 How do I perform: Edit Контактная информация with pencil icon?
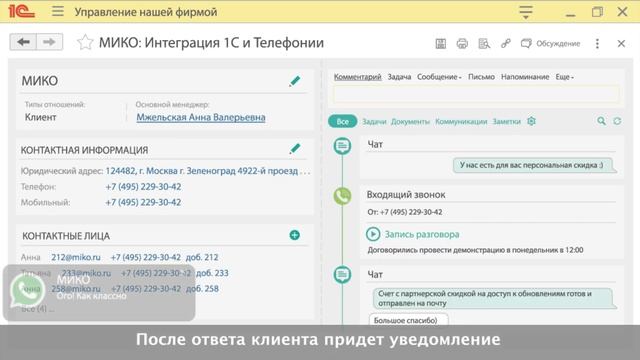(x=295, y=149)
